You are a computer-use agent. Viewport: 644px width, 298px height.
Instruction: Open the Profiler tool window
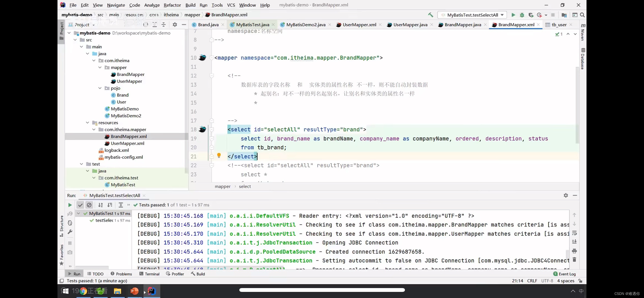[x=175, y=274]
